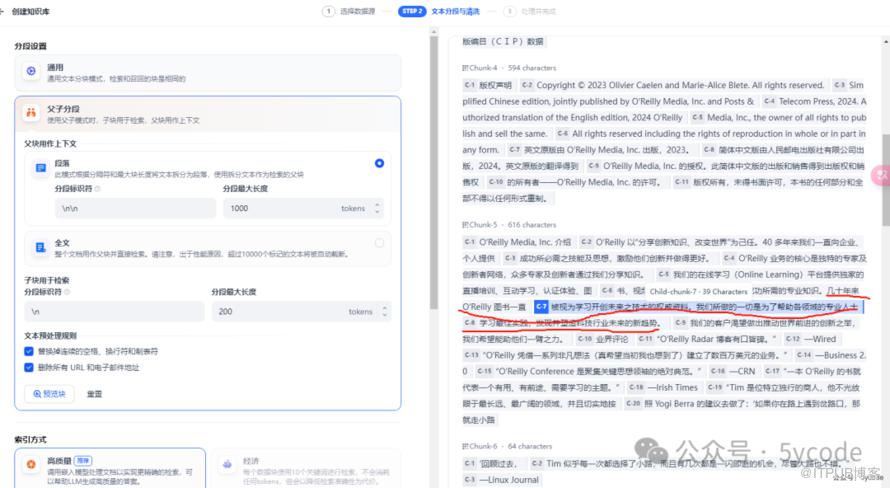Click the 子块用于检索 label
Screen dimensions: 890x488
[x=47, y=280]
